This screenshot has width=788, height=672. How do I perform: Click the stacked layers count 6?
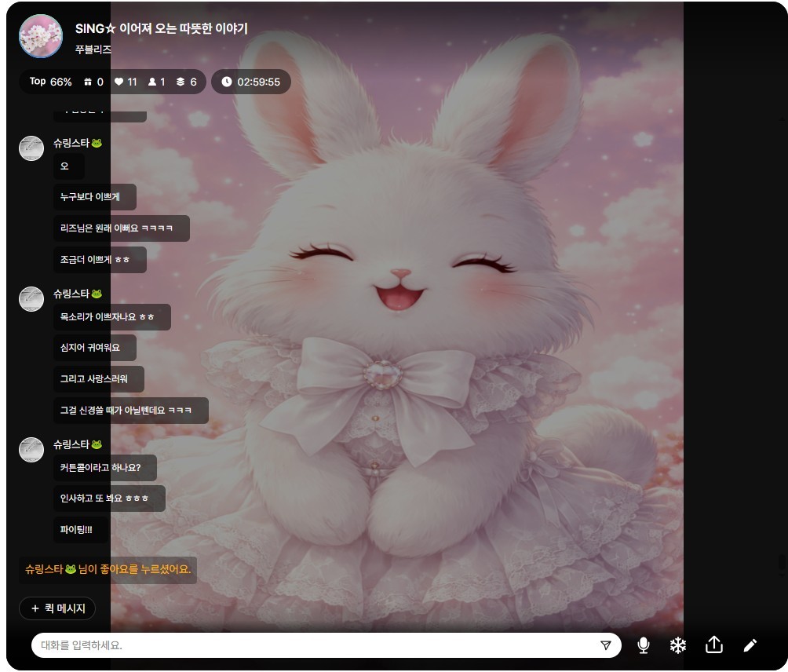(187, 82)
